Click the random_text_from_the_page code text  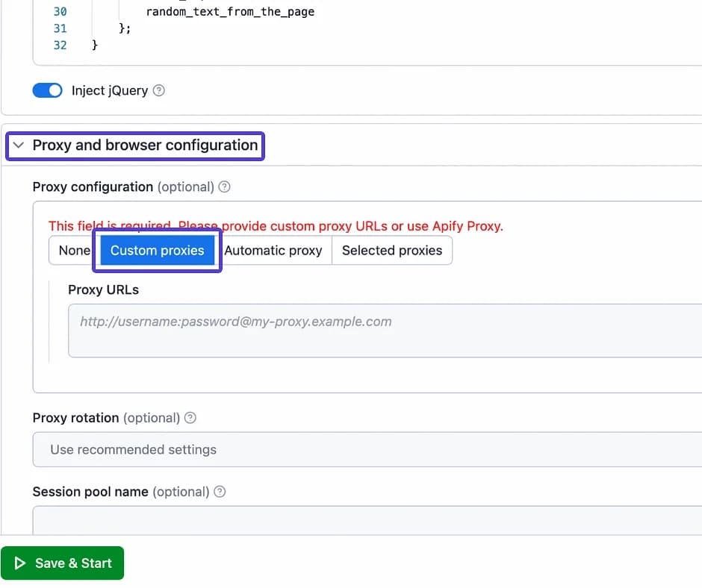click(x=230, y=12)
